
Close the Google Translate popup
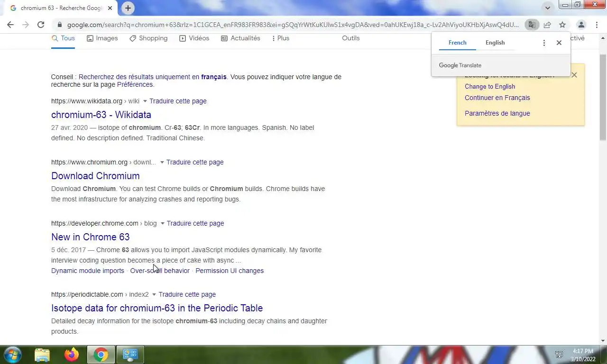(559, 43)
